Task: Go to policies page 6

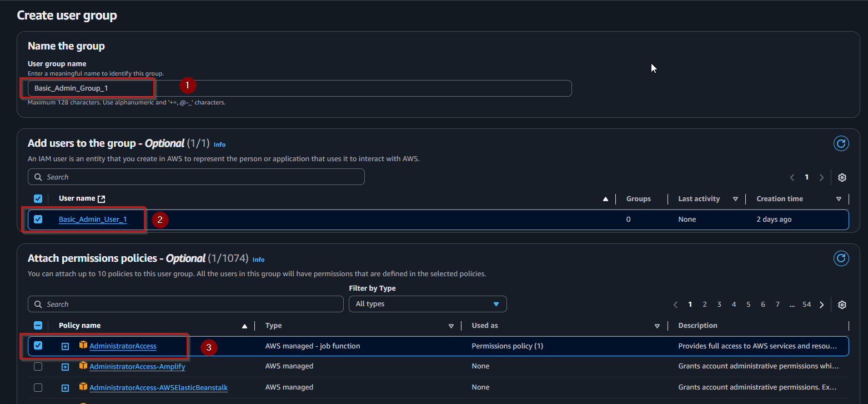Action: (763, 305)
